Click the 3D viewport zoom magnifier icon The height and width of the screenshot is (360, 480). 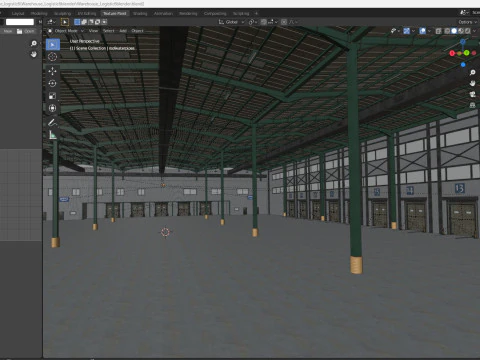[x=472, y=72]
